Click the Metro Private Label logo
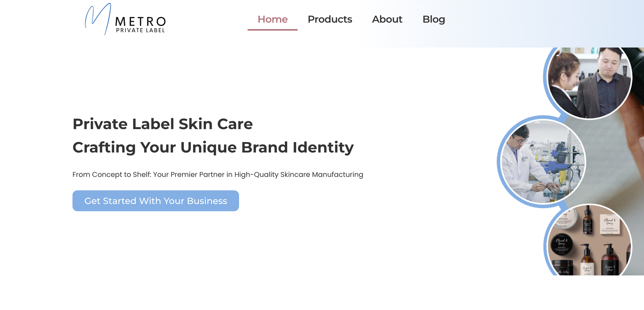The width and height of the screenshot is (644, 310). pyautogui.click(x=125, y=19)
